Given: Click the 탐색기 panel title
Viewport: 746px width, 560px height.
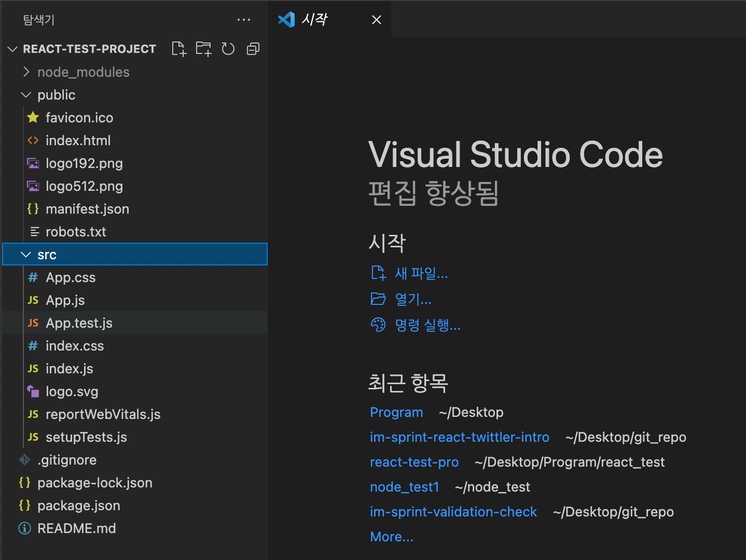Looking at the screenshot, I should [x=38, y=20].
